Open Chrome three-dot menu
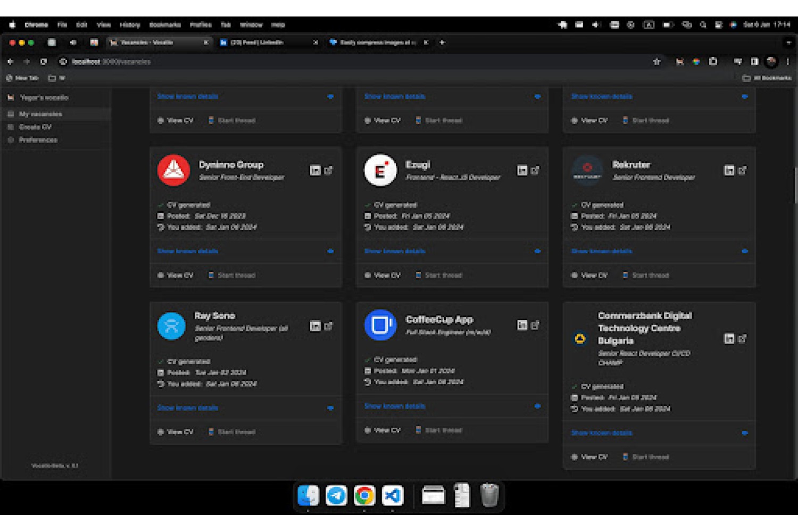 788,62
